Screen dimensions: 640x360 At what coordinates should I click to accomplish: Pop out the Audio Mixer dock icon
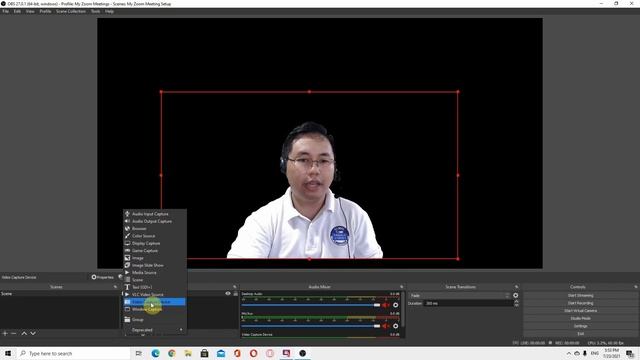pos(402,287)
